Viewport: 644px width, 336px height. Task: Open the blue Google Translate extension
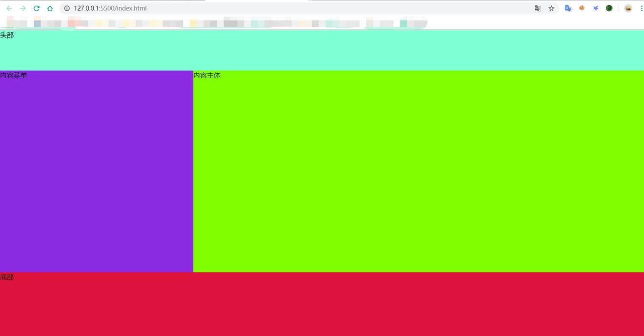click(568, 8)
